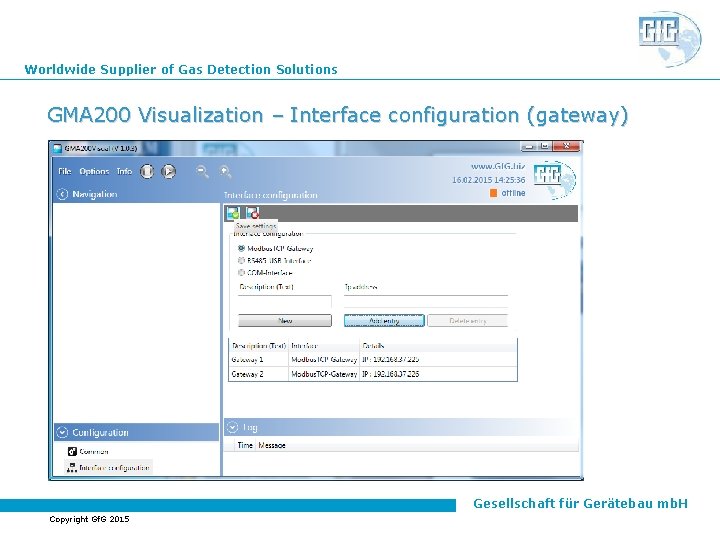Viewport: 720px width, 540px height.
Task: Click ModbusTCP-Gateway cell in Gateway 1 row
Action: tap(324, 359)
